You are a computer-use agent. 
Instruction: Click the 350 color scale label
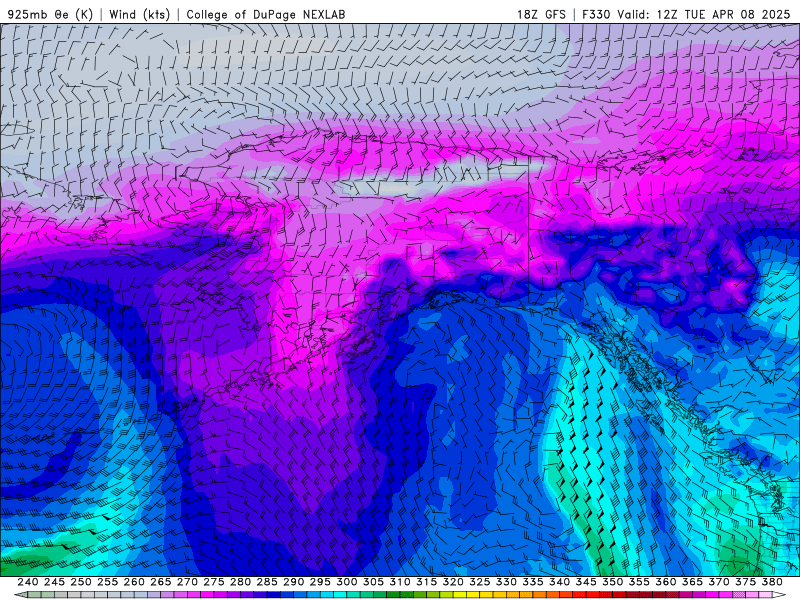tap(613, 582)
